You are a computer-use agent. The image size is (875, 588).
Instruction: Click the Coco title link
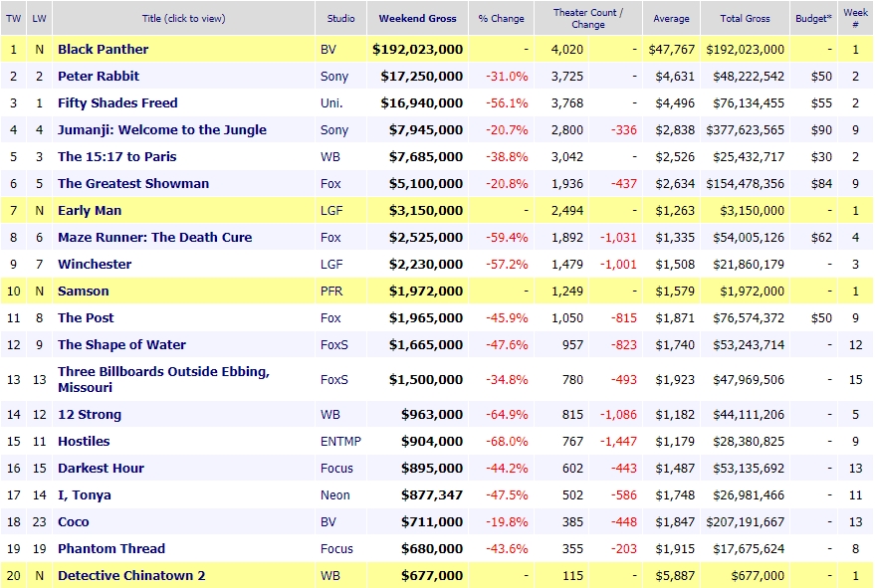73,521
